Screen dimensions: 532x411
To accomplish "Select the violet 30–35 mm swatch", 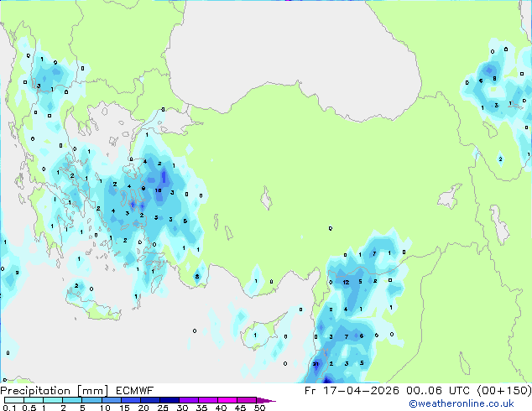I will [x=189, y=400].
